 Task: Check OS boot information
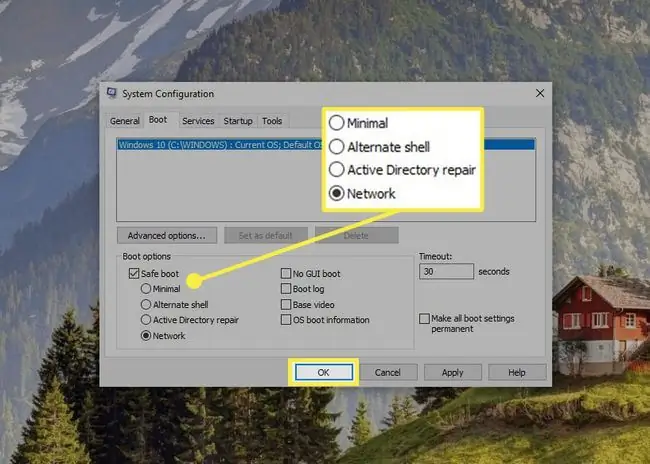point(286,320)
